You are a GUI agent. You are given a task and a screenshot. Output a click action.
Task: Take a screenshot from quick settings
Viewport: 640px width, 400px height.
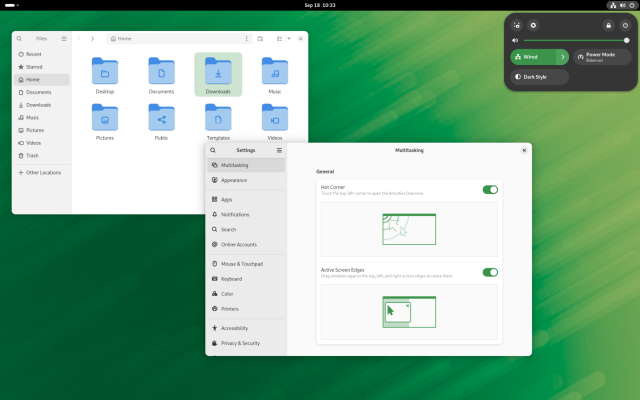tap(517, 24)
